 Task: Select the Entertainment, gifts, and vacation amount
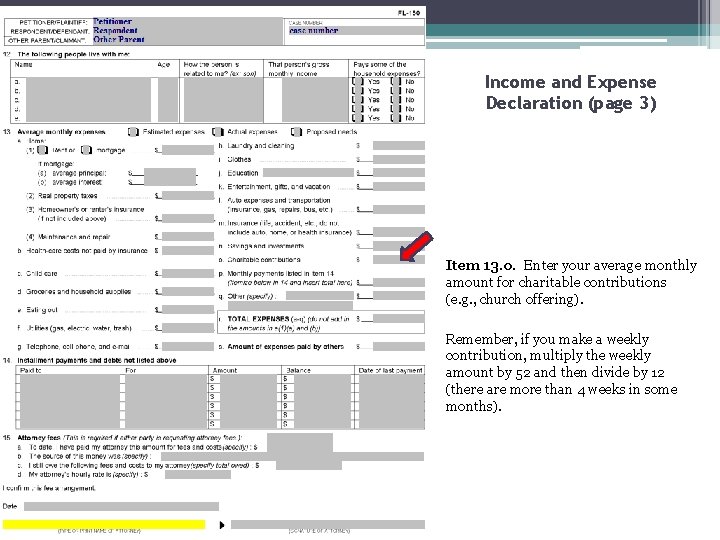pos(399,186)
